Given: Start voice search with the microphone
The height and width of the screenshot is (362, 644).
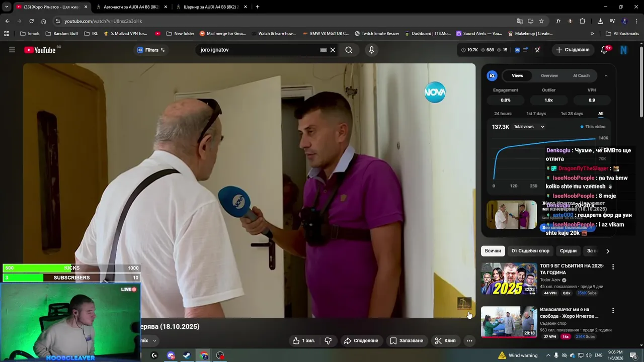Looking at the screenshot, I should [x=371, y=50].
